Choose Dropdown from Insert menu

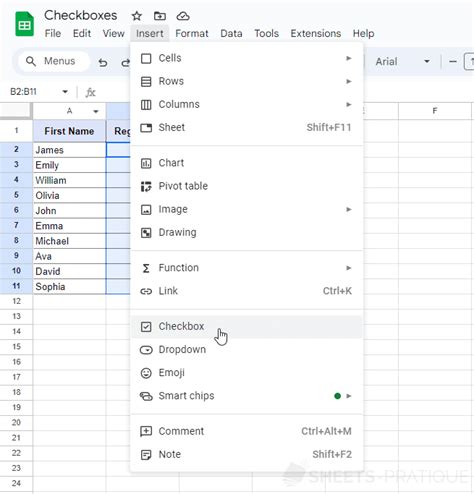tap(247, 350)
